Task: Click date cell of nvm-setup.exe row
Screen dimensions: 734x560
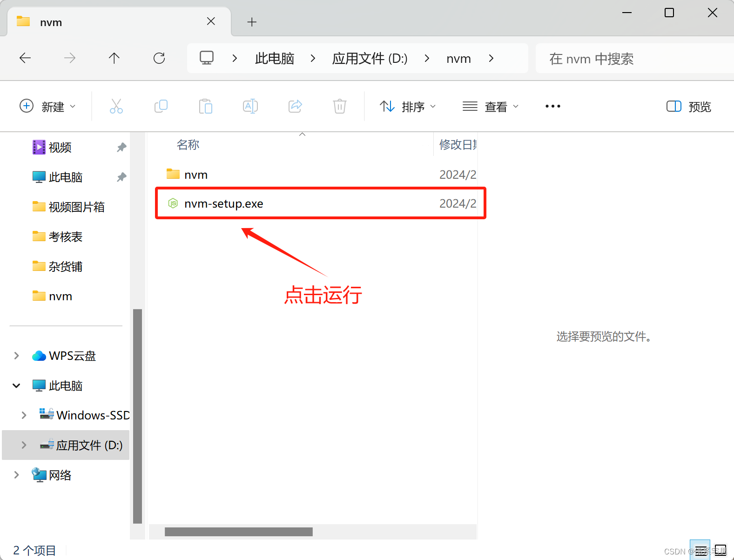Action: 458,203
